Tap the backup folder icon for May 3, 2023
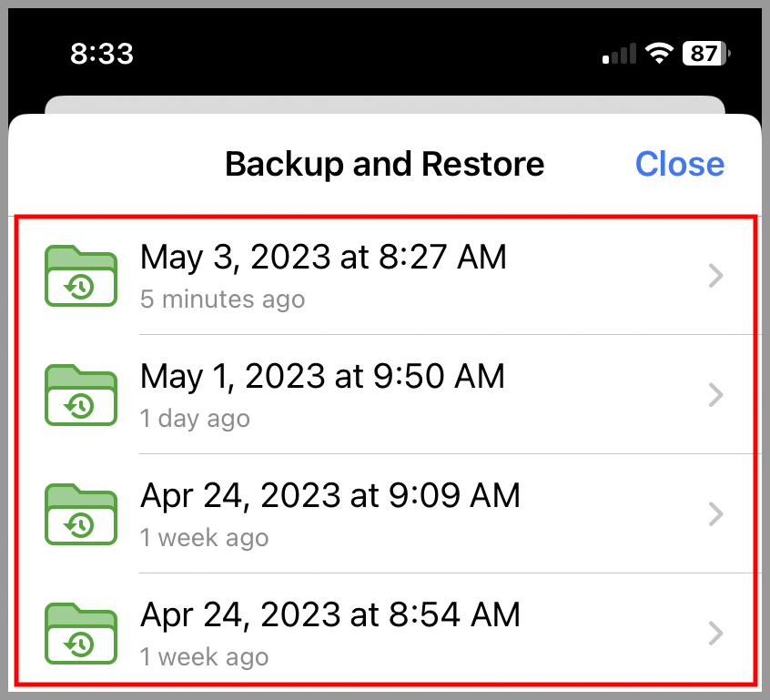The image size is (770, 700). coord(81,276)
